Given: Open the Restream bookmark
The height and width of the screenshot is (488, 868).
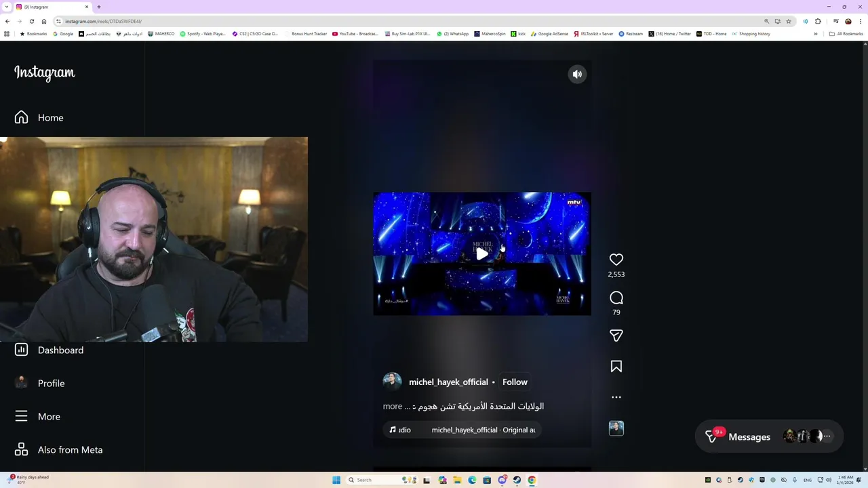Looking at the screenshot, I should click(x=631, y=34).
